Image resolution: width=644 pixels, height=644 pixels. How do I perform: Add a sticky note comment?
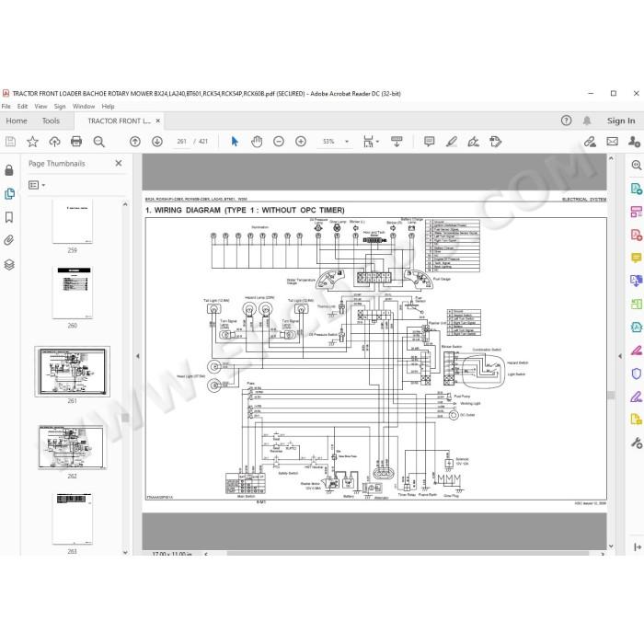pos(430,142)
